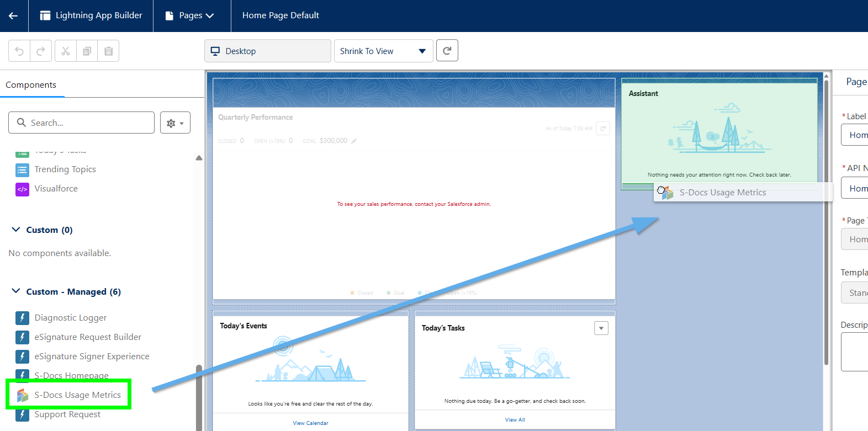Click the undo icon

[x=19, y=51]
